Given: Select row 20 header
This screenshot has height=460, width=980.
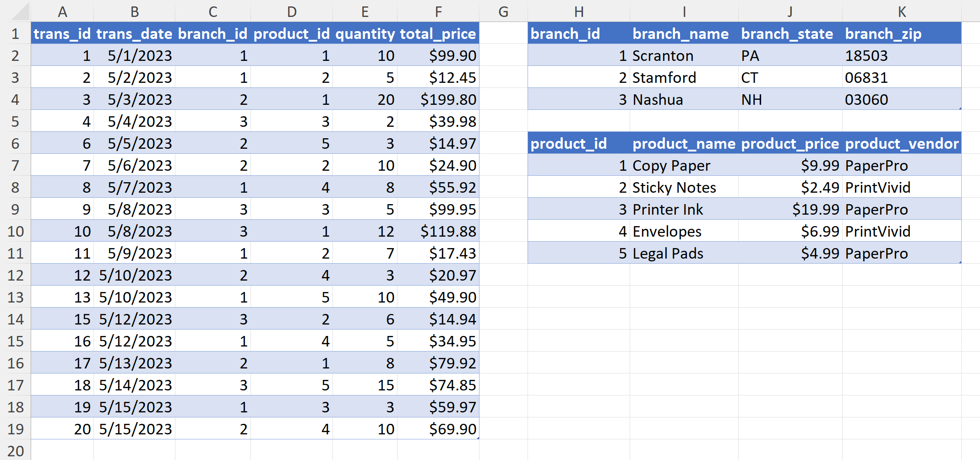Looking at the screenshot, I should 15,451.
